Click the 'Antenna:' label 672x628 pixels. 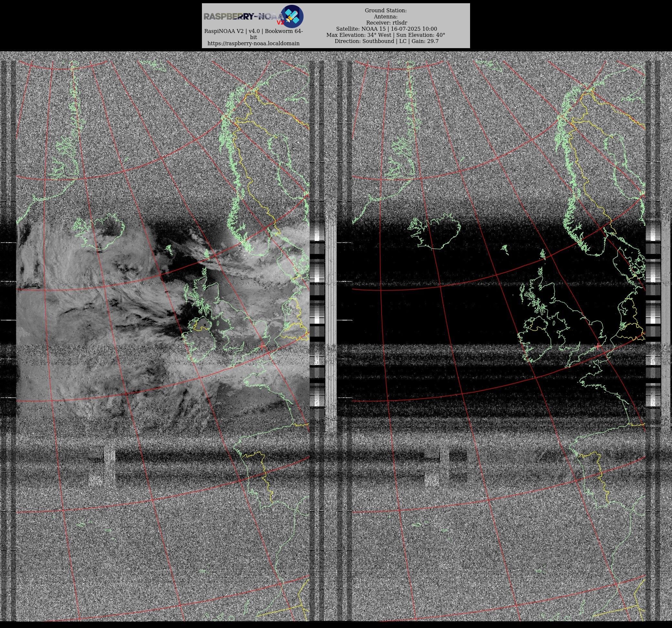(x=386, y=16)
